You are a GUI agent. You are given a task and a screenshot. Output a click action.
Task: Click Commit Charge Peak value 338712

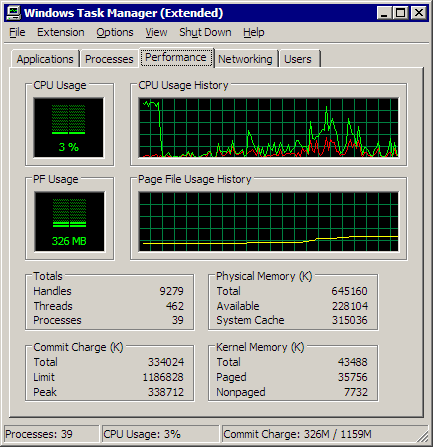(x=166, y=392)
